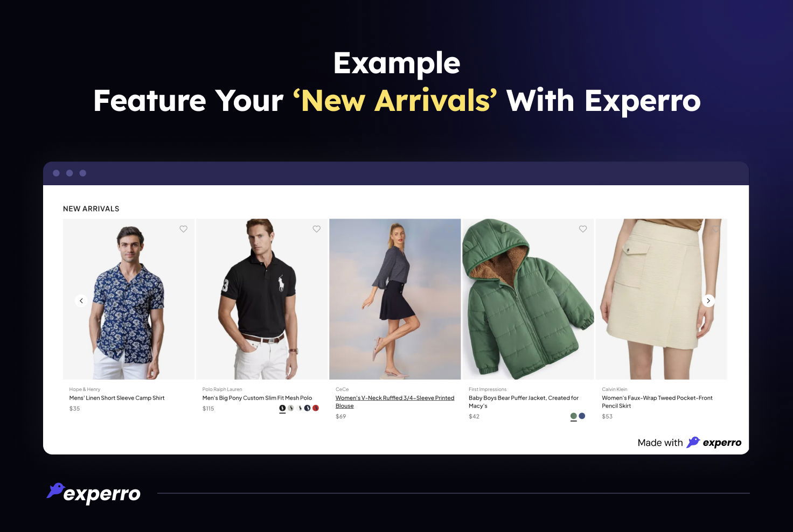Add Bear Puffer Jacket to wishlist with heart
This screenshot has width=793, height=532.
click(583, 229)
